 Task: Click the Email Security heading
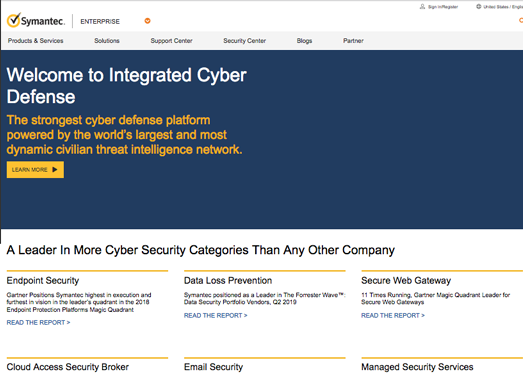tap(213, 367)
